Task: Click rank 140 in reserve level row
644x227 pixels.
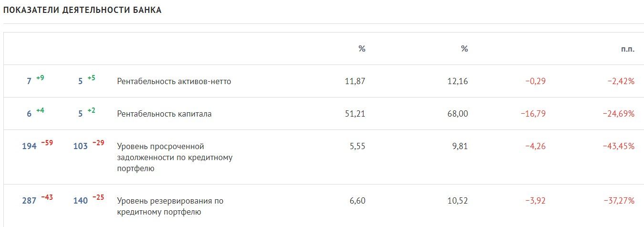Action: [81, 201]
